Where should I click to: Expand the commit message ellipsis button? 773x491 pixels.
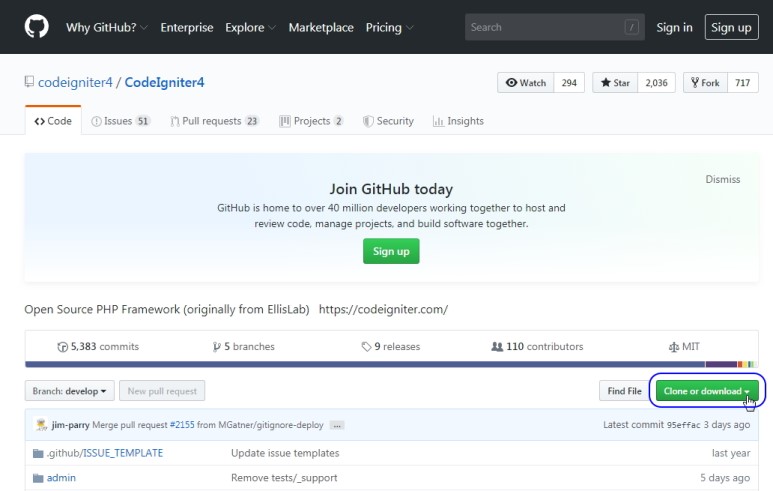click(x=337, y=425)
